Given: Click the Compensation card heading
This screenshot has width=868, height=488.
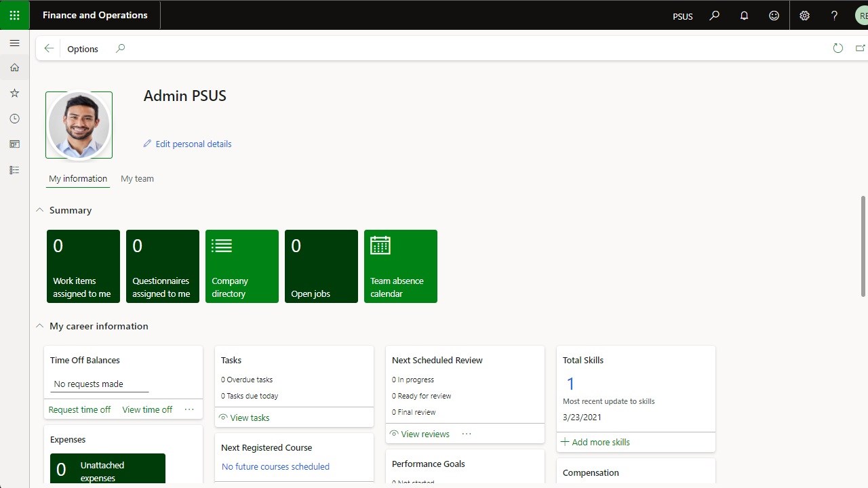Looking at the screenshot, I should (x=591, y=472).
